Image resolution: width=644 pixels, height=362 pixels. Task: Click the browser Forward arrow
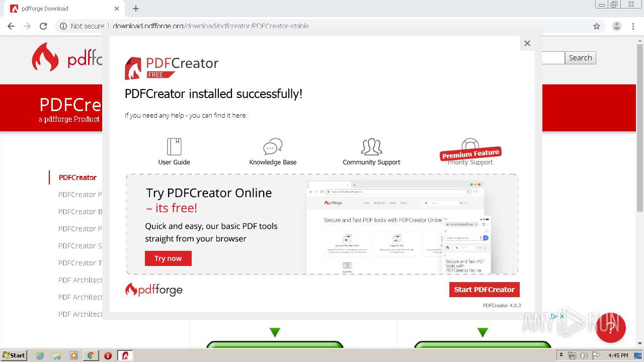[x=27, y=26]
